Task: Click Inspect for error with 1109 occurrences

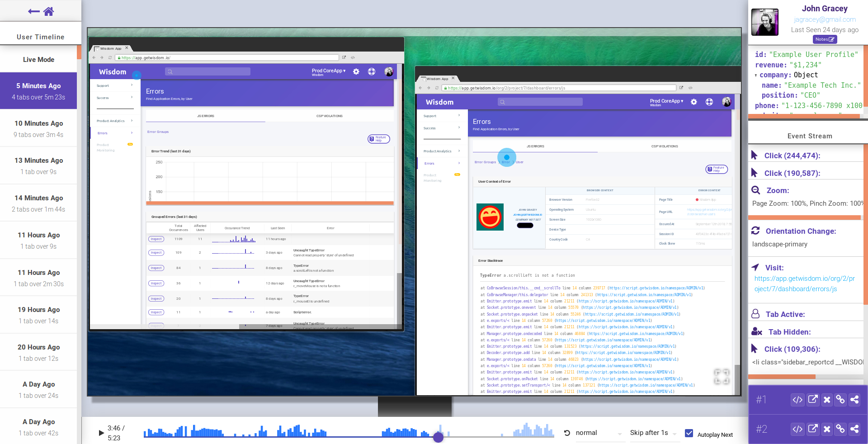Action: point(156,239)
